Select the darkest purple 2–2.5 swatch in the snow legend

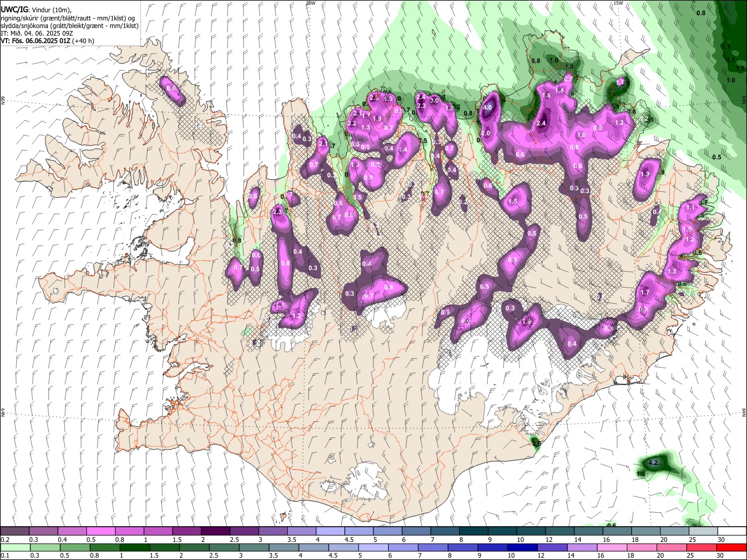[x=215, y=531]
